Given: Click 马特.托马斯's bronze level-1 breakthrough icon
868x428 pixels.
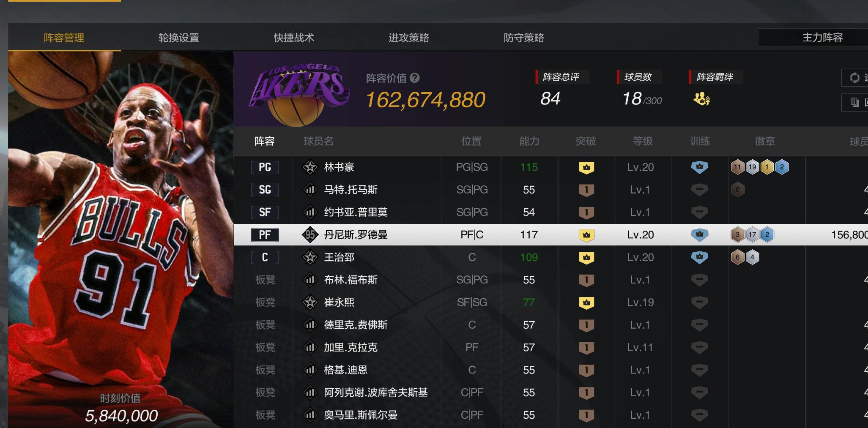Looking at the screenshot, I should pyautogui.click(x=586, y=190).
